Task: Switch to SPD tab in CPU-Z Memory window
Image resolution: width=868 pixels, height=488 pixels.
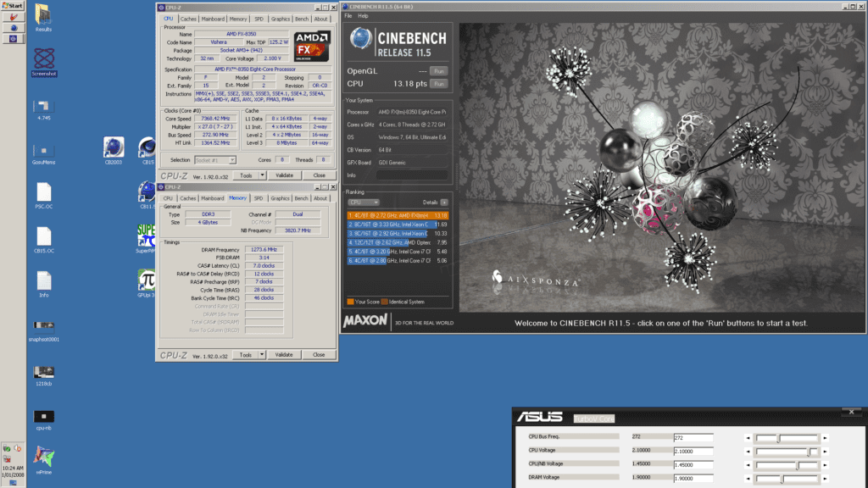Action: pyautogui.click(x=258, y=198)
